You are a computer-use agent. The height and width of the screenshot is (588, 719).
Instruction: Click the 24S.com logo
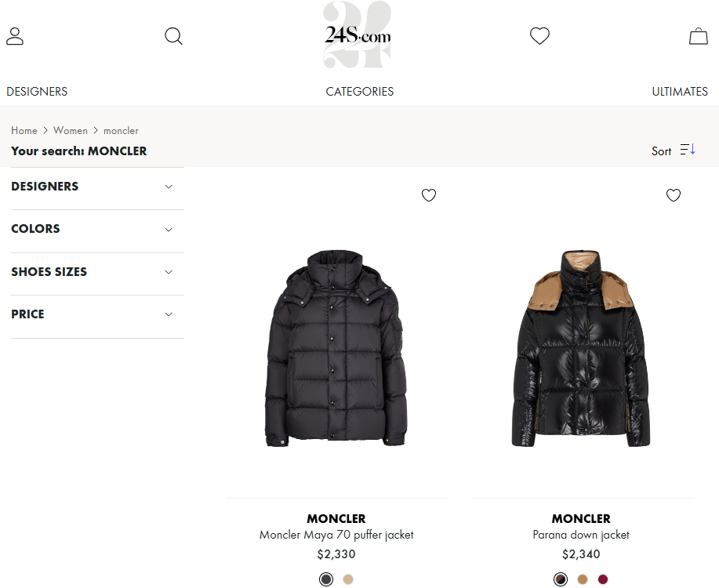(x=358, y=34)
